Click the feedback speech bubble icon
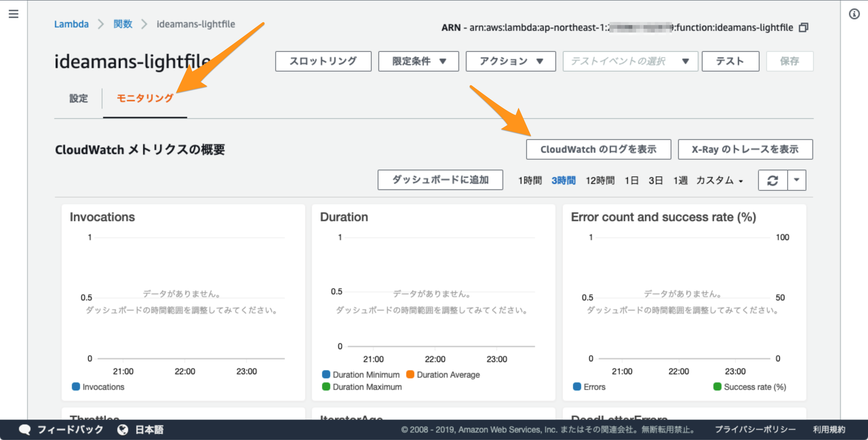The image size is (868, 440). [25, 429]
